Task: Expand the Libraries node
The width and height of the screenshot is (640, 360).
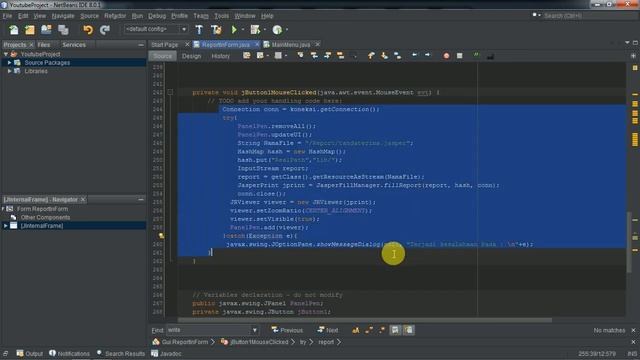Action: coord(9,71)
